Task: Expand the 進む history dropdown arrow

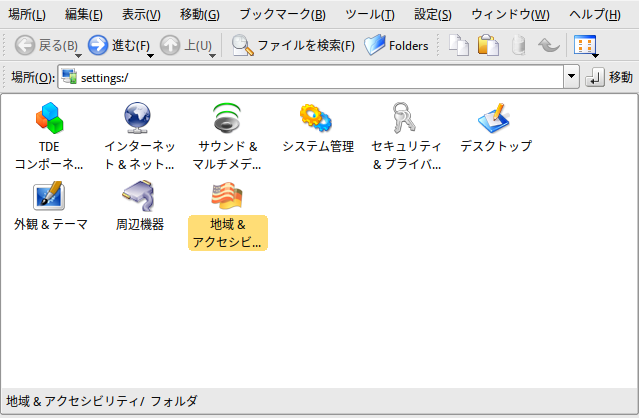Action: pos(150,55)
